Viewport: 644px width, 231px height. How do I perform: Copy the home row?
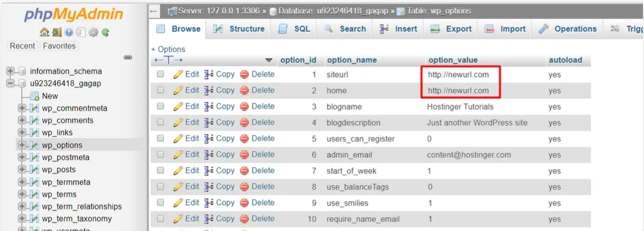[x=219, y=91]
